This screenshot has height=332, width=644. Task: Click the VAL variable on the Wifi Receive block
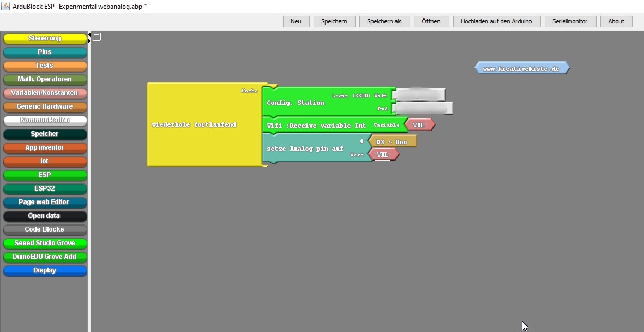pos(419,125)
